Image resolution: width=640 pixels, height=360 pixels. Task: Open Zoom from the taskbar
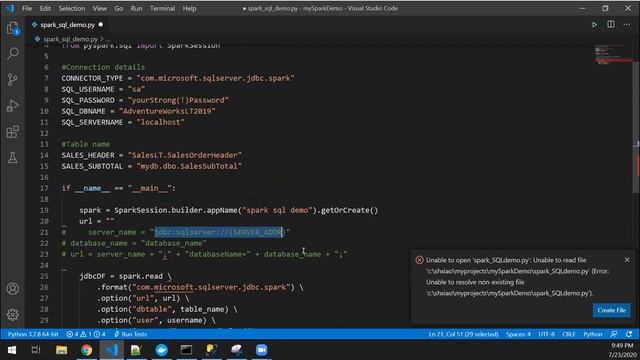pos(261,350)
